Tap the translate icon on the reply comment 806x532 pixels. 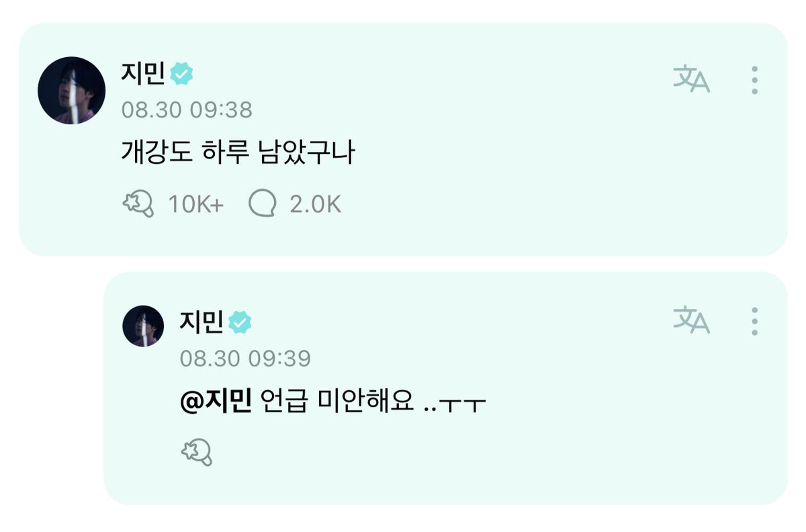pos(692,320)
